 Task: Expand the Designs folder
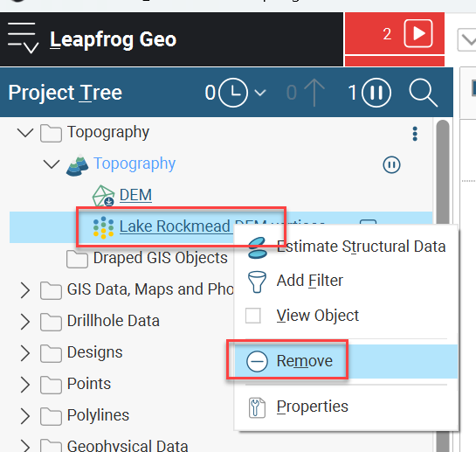tap(25, 353)
